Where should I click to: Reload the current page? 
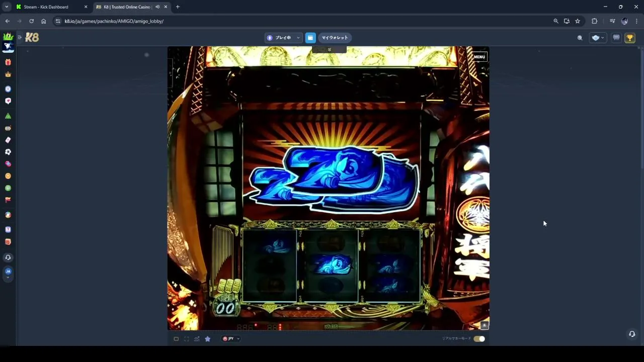[31, 21]
